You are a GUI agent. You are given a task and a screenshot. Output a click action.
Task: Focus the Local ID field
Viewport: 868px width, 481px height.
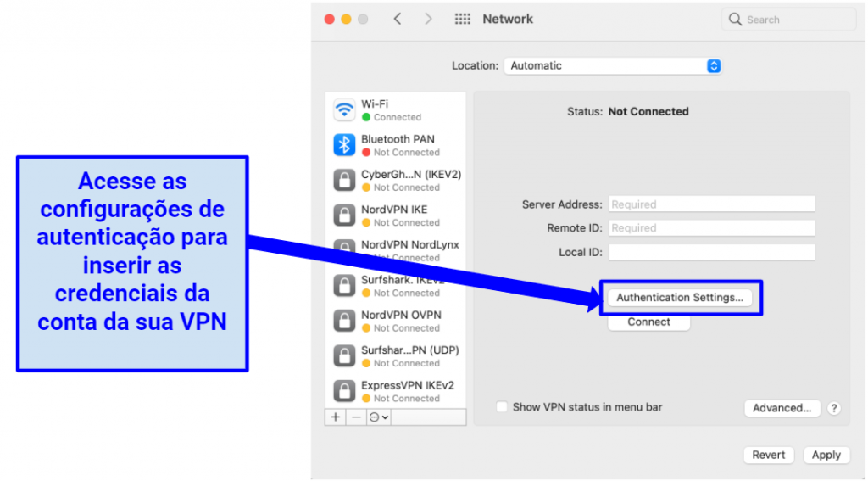pos(711,252)
